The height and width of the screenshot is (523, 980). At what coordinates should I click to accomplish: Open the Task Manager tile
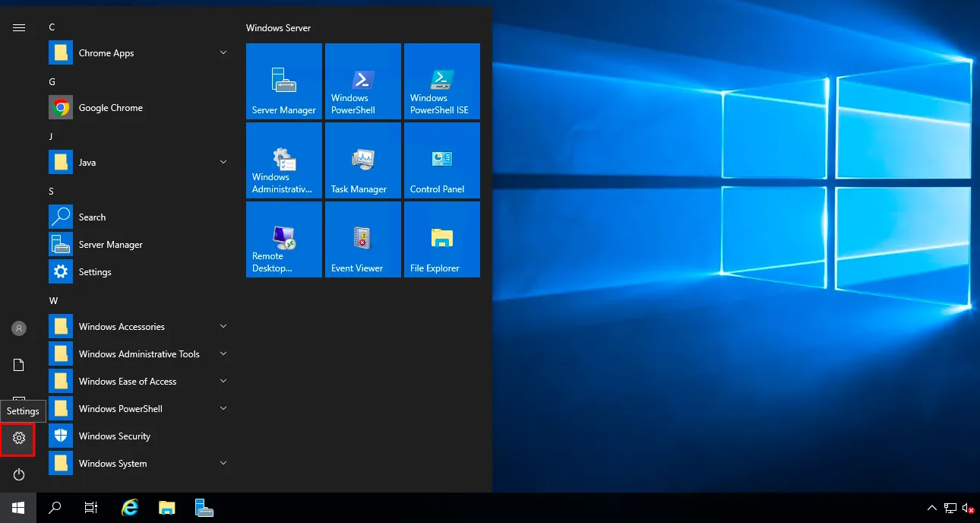click(x=362, y=160)
